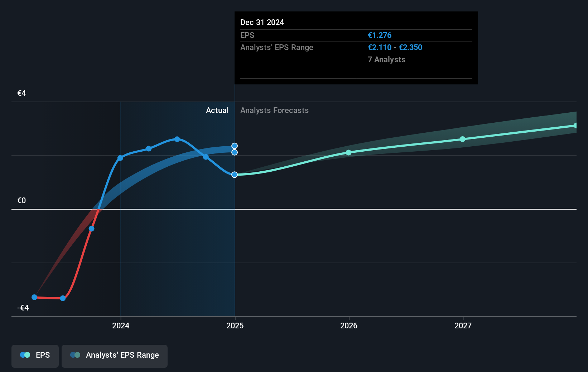Click the 2027 x-axis label

click(x=463, y=325)
